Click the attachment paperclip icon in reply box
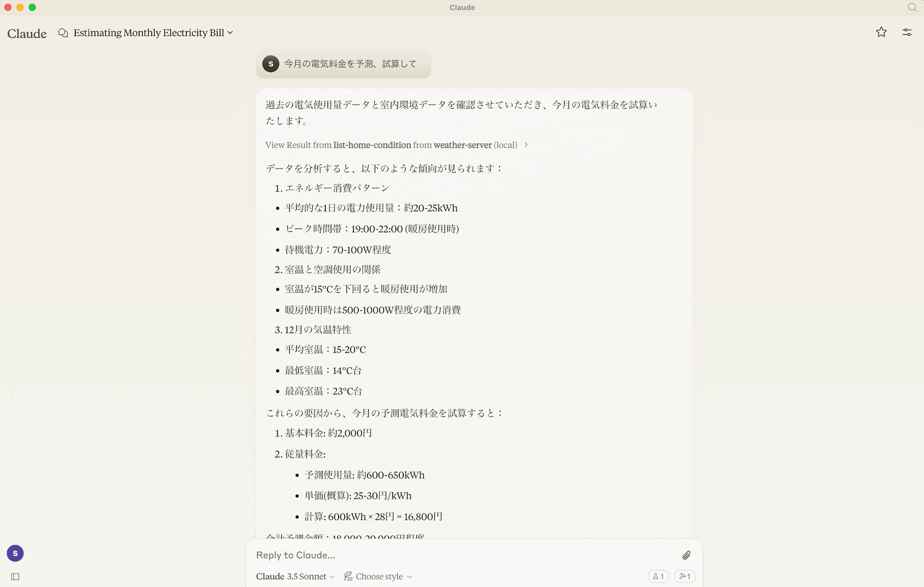The height and width of the screenshot is (587, 924). pyautogui.click(x=686, y=555)
